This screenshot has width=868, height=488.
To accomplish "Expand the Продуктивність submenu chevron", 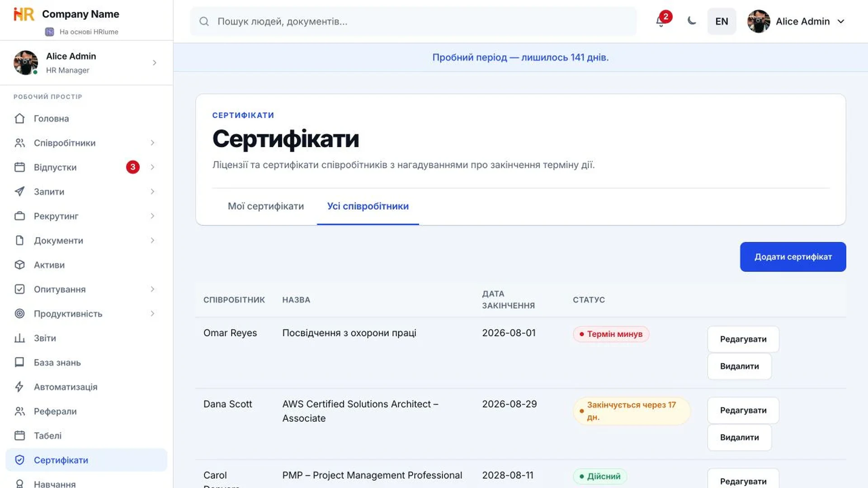I will 152,314.
